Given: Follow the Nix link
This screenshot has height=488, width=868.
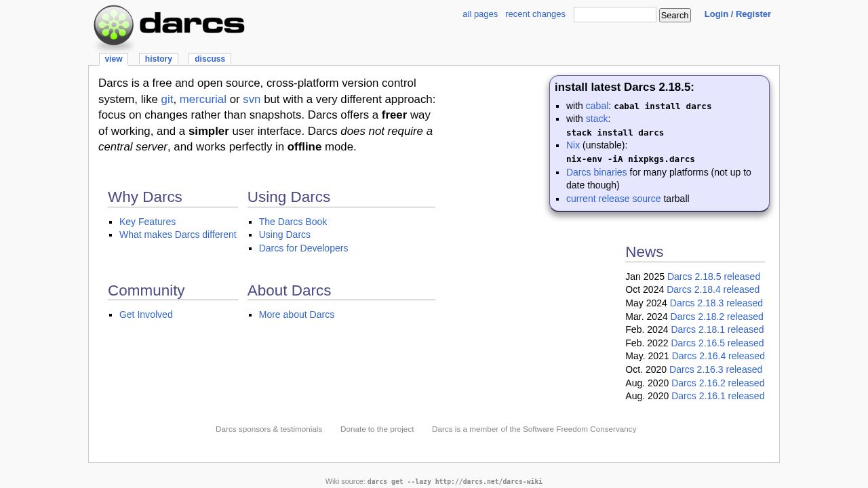Looking at the screenshot, I should click(x=573, y=145).
